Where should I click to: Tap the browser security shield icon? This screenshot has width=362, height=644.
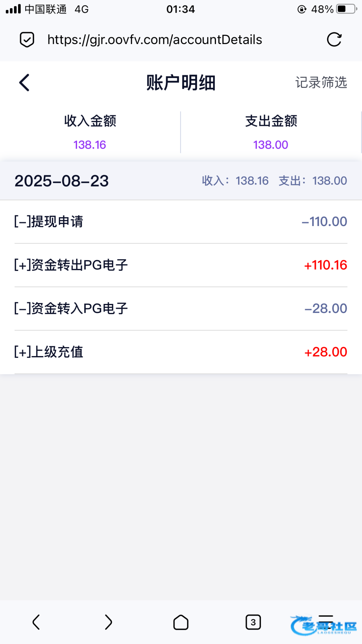27,40
